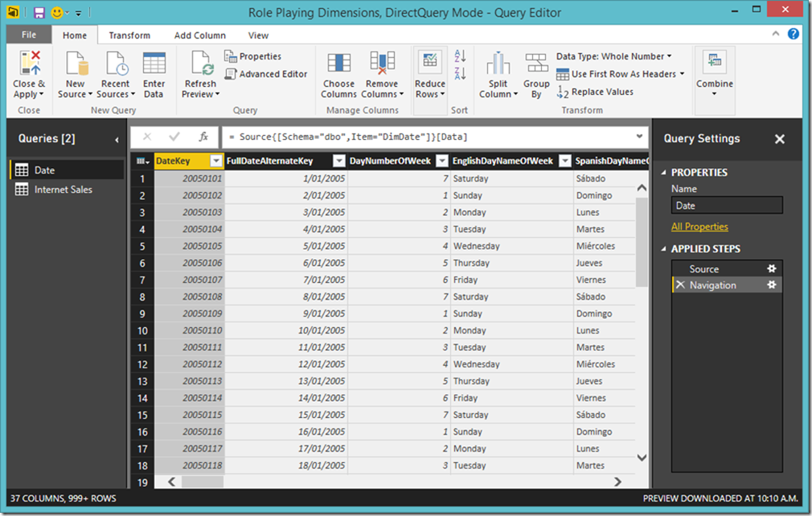The width and height of the screenshot is (812, 516).
Task: Switch to the Transform tab
Action: pyautogui.click(x=129, y=35)
